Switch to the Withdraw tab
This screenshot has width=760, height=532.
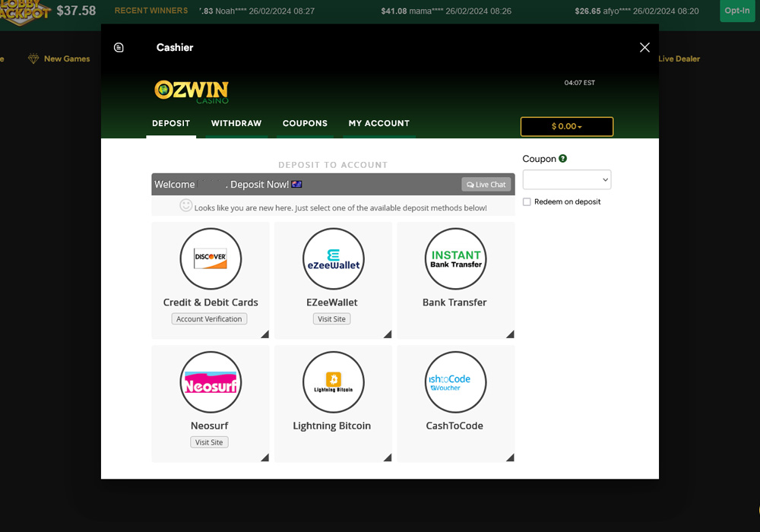point(236,124)
